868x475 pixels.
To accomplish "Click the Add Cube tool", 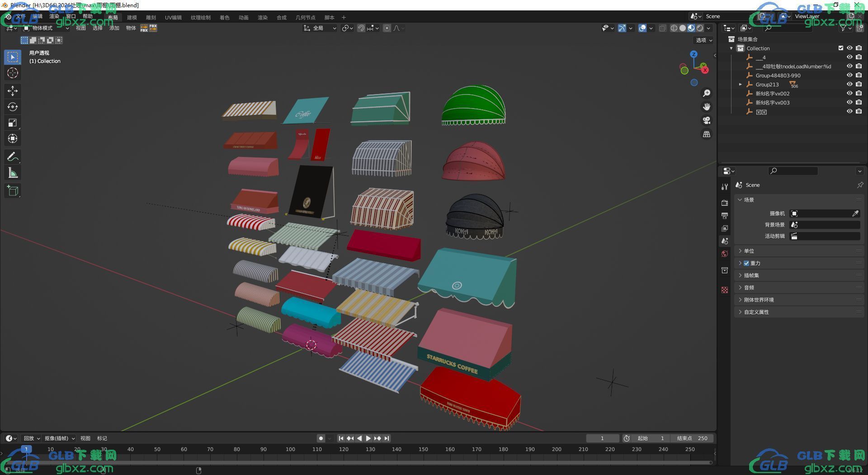I will pyautogui.click(x=13, y=191).
